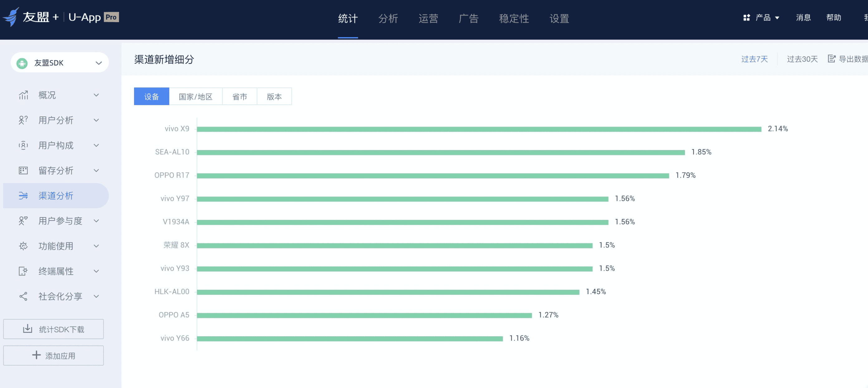Screen dimensions: 868x388
Task: Click the 终端属性 device icon
Action: click(23, 271)
